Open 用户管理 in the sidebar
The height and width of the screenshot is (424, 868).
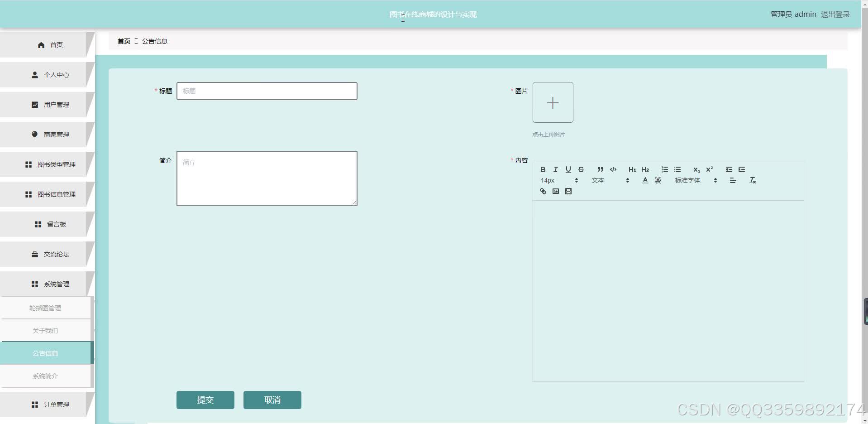47,105
